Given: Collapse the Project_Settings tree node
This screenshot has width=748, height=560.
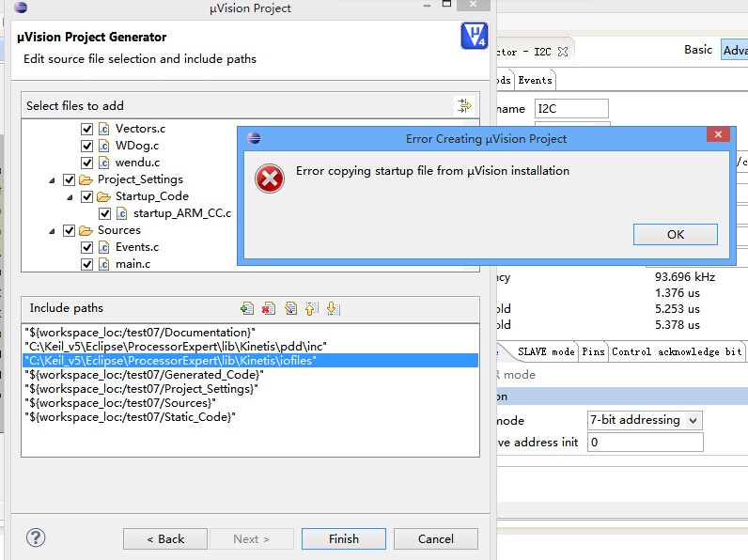Looking at the screenshot, I should 52,180.
